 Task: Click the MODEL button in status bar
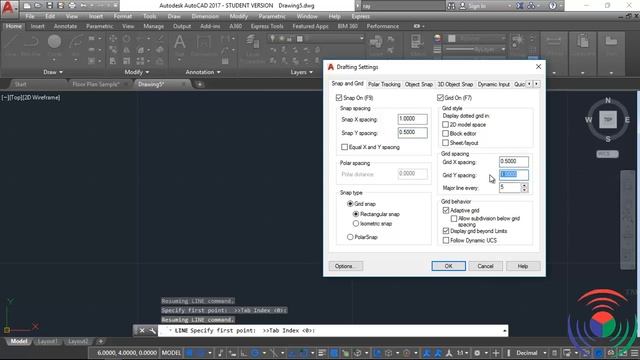171,353
